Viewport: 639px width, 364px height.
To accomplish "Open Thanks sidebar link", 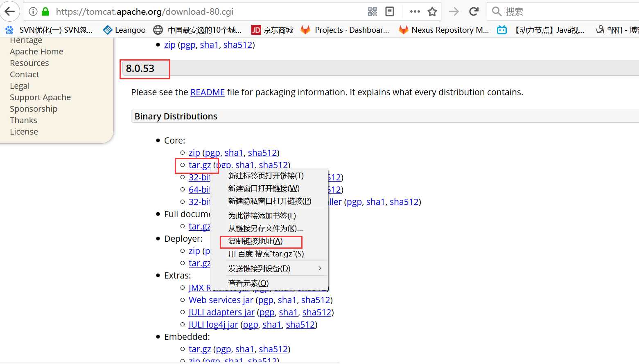I will point(23,120).
